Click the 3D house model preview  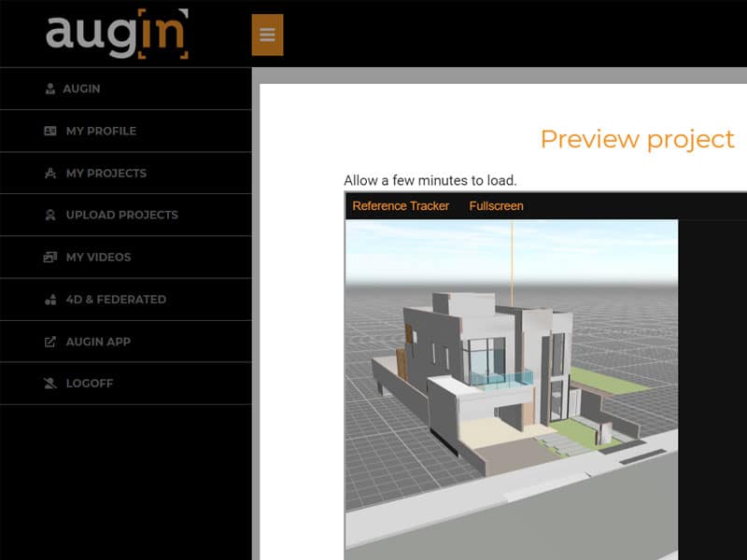pyautogui.click(x=511, y=389)
